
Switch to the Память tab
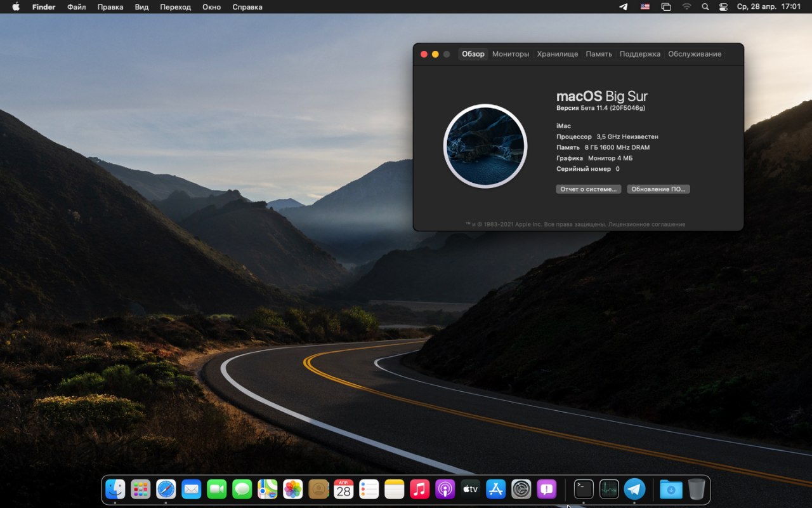click(x=599, y=54)
